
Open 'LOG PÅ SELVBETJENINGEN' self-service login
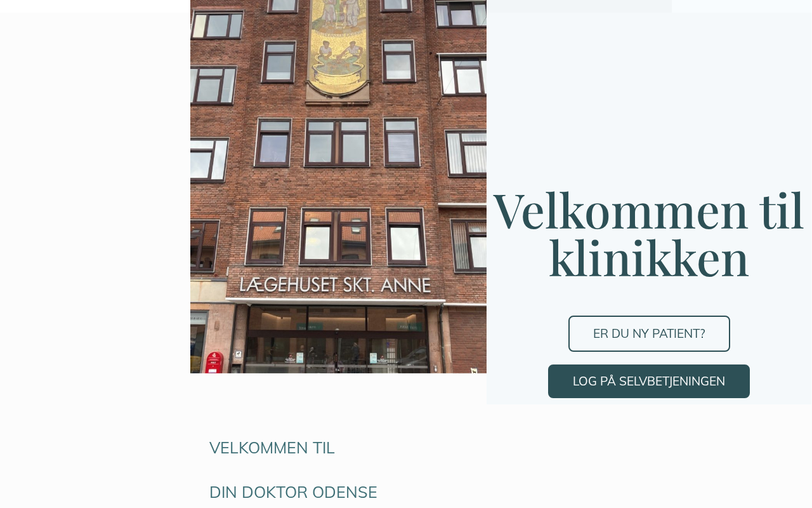[x=649, y=381]
